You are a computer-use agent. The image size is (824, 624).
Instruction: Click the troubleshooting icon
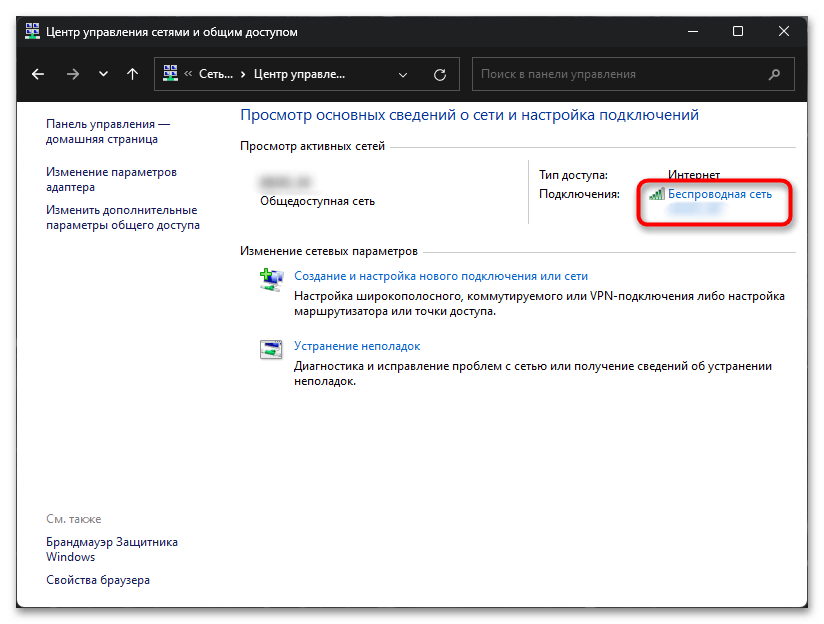(x=271, y=349)
